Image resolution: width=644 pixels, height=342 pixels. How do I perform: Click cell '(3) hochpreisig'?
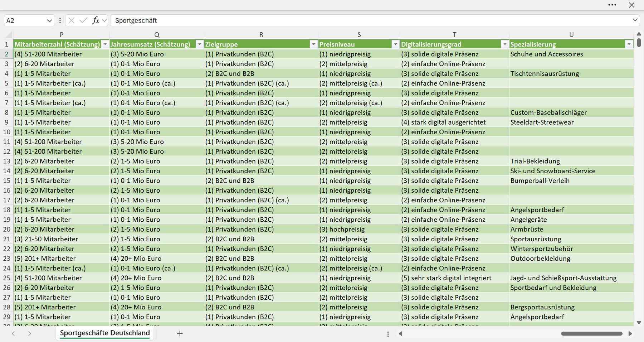(359, 229)
